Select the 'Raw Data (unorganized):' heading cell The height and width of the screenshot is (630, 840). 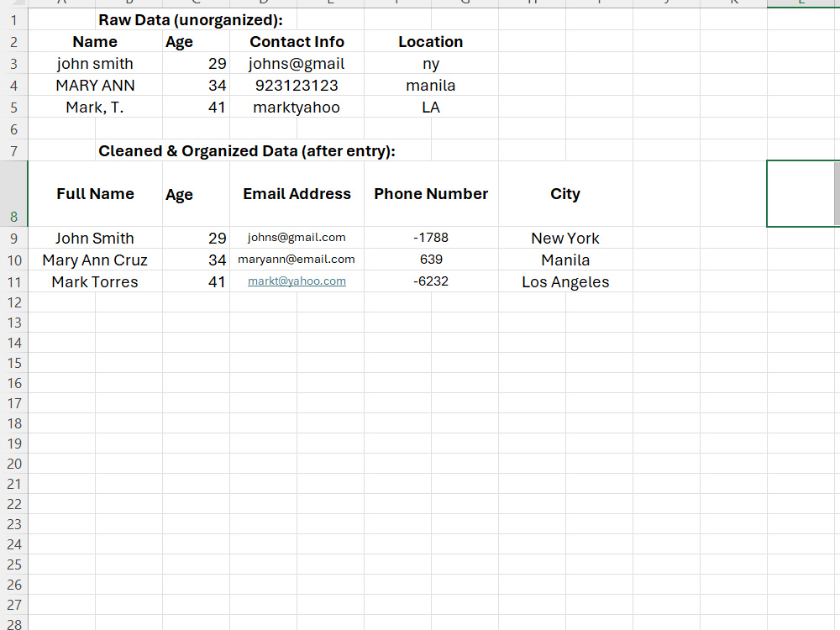point(190,20)
